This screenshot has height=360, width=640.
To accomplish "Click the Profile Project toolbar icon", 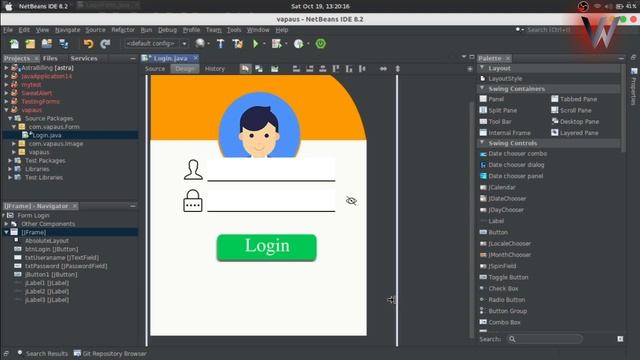I will click(x=299, y=44).
